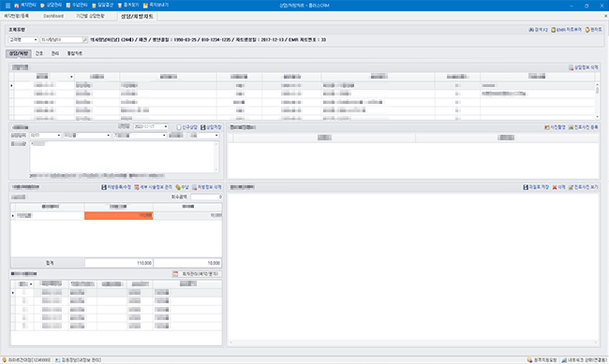This screenshot has height=364, width=609.
Task: Click the customer name search field
Action: tap(61, 39)
